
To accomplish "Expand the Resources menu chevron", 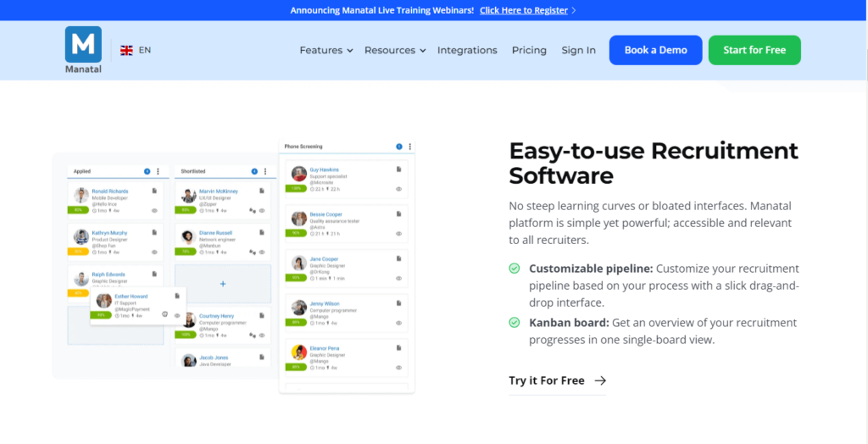I will pyautogui.click(x=423, y=50).
